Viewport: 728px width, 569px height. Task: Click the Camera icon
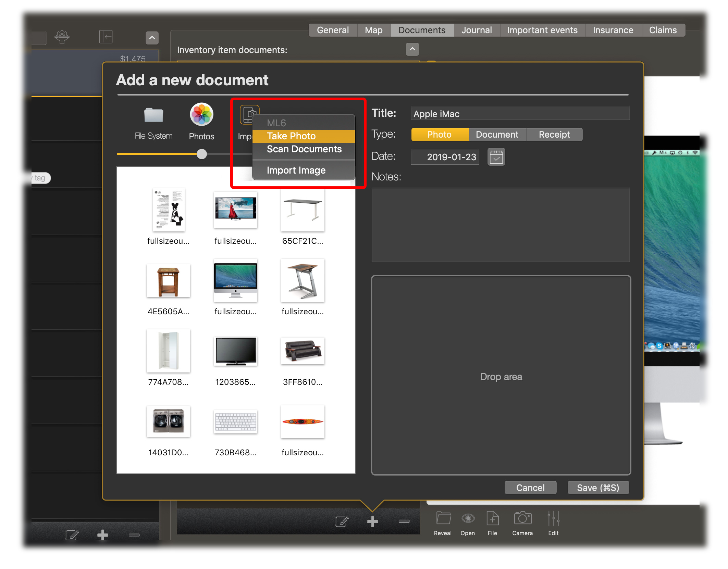point(523,518)
